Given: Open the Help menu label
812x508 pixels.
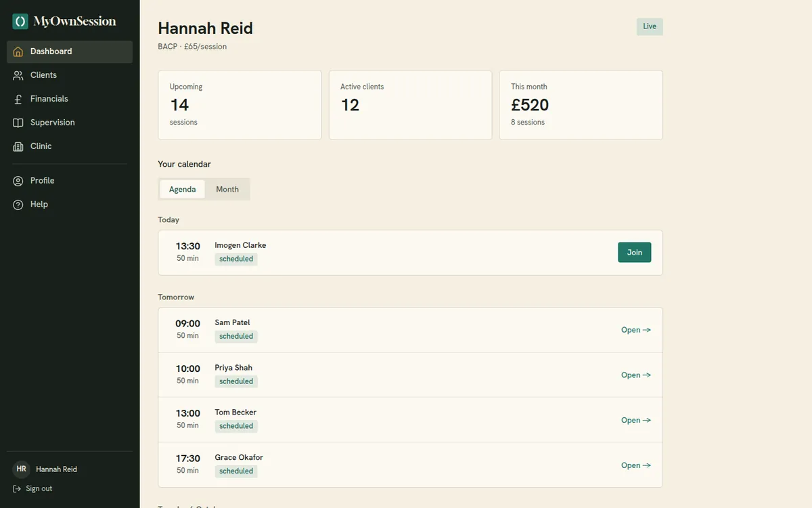Looking at the screenshot, I should [x=39, y=205].
